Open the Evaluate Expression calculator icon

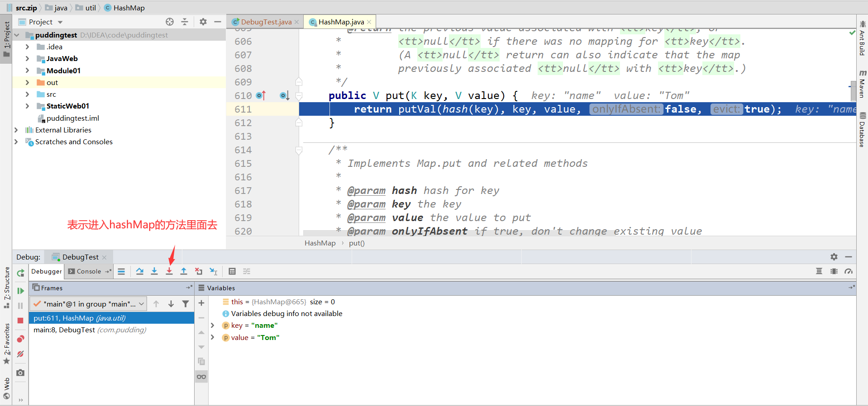232,271
